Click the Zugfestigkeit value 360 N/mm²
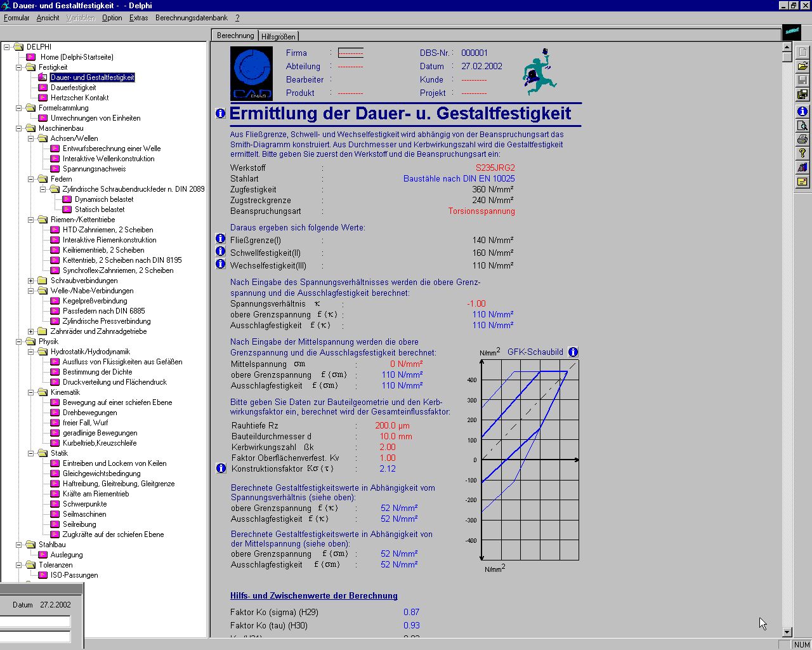Viewport: 812px width, 650px height. tap(493, 189)
